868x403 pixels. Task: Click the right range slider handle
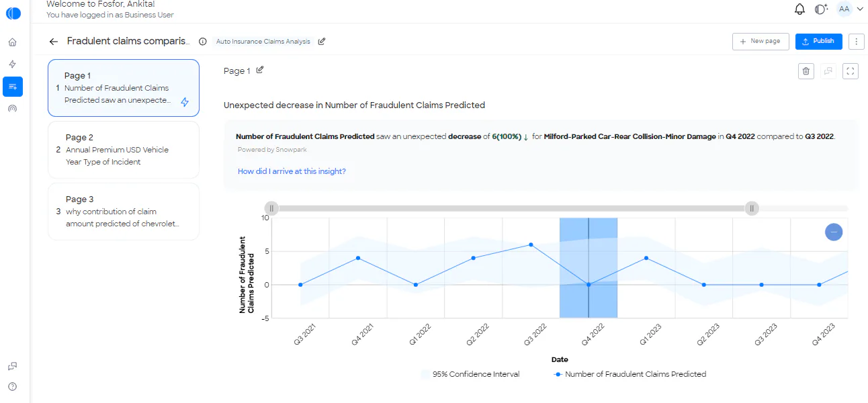pyautogui.click(x=752, y=208)
